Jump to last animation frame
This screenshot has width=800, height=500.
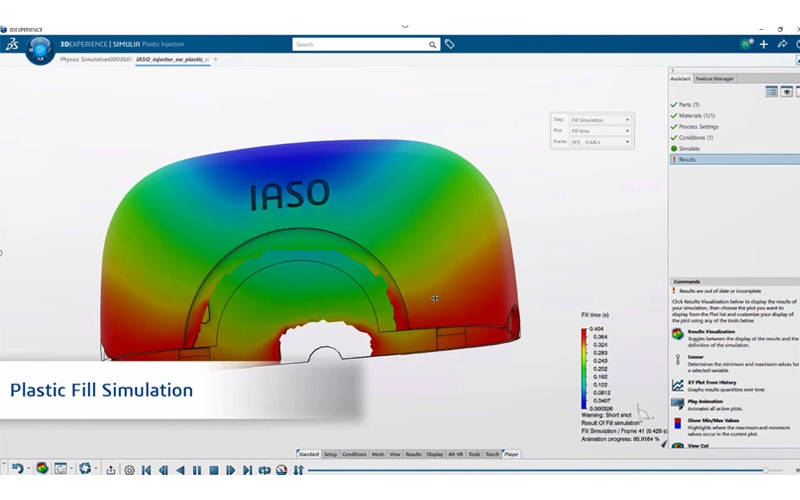(x=247, y=470)
